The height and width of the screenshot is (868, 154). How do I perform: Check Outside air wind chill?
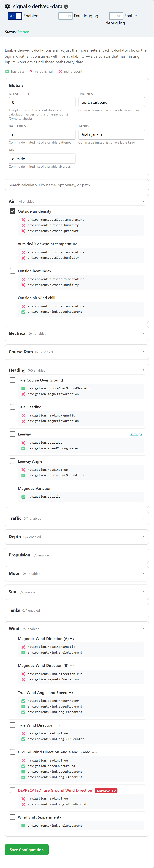pyautogui.click(x=13, y=298)
